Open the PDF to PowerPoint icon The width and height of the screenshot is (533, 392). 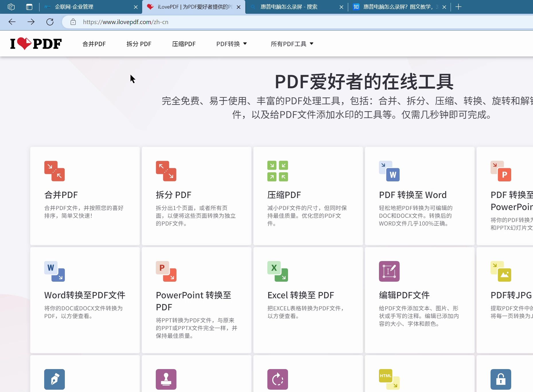pos(501,171)
